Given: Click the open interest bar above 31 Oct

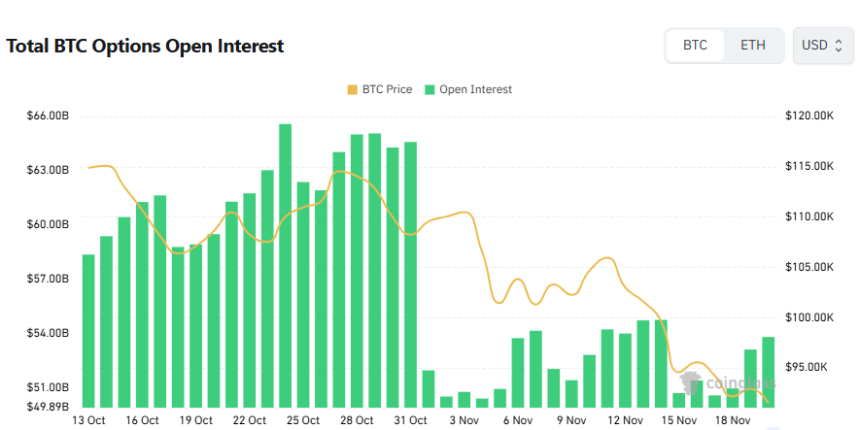Looking at the screenshot, I should click(x=410, y=275).
